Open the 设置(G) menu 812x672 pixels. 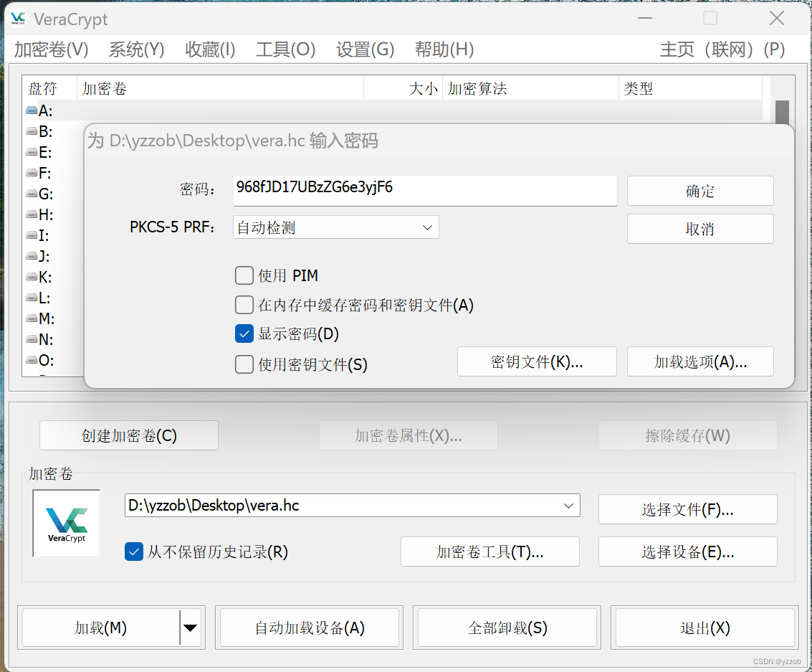tap(364, 49)
